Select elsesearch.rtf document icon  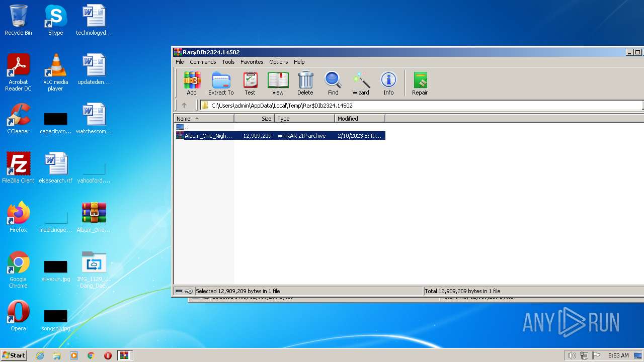55,167
